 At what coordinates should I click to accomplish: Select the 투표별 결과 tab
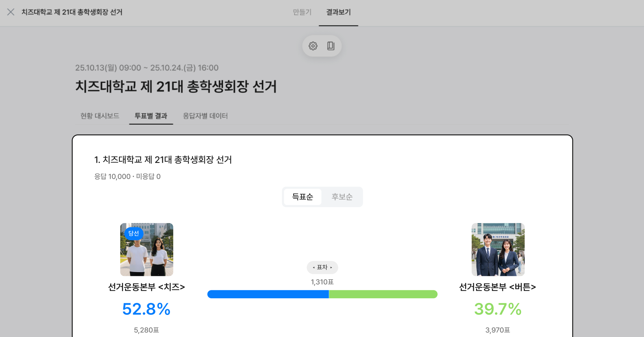tap(151, 116)
